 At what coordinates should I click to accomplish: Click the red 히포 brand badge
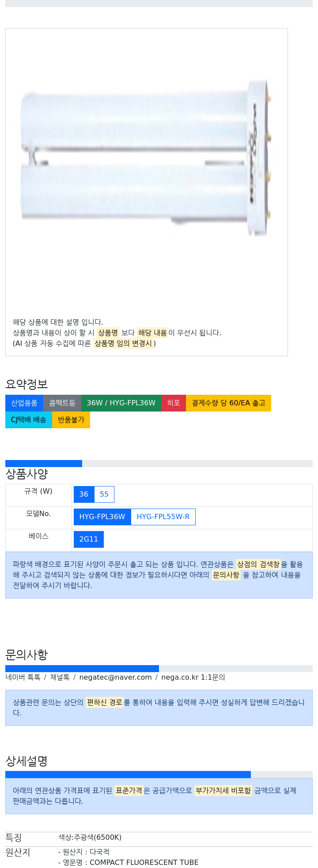click(x=174, y=403)
